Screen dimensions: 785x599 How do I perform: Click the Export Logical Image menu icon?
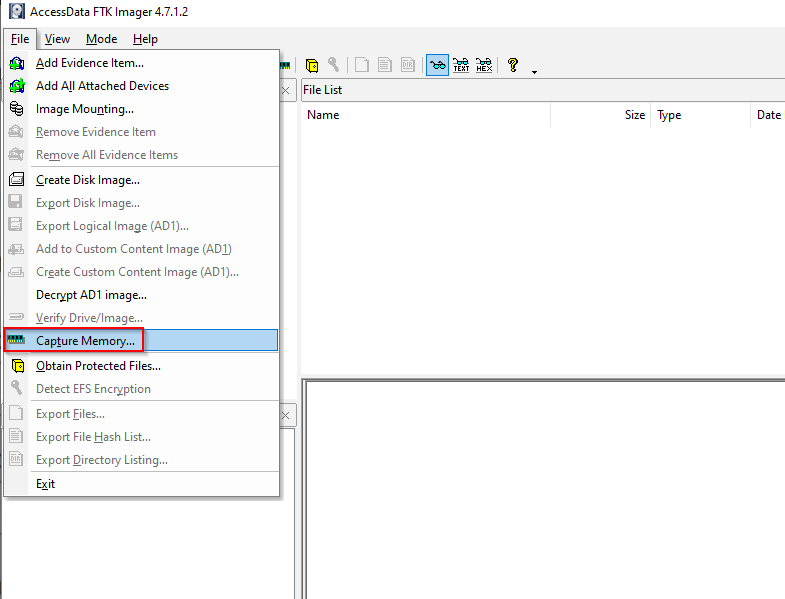(16, 225)
